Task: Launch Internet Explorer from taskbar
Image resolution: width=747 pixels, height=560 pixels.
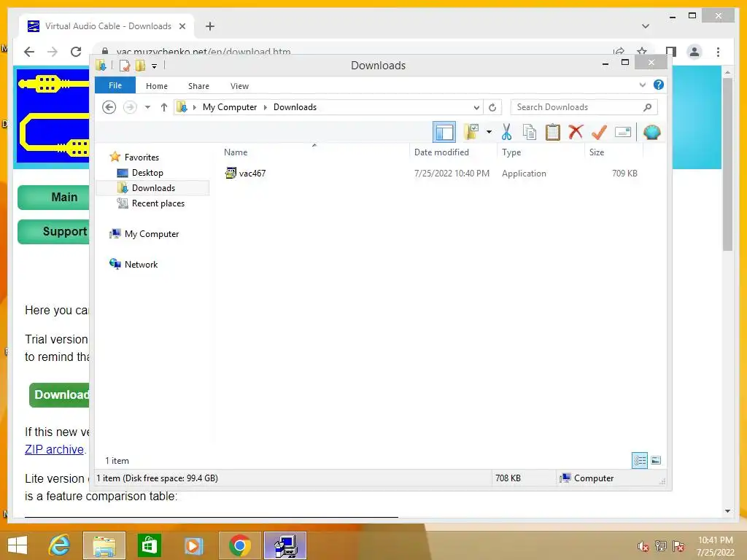Action: pyautogui.click(x=60, y=545)
